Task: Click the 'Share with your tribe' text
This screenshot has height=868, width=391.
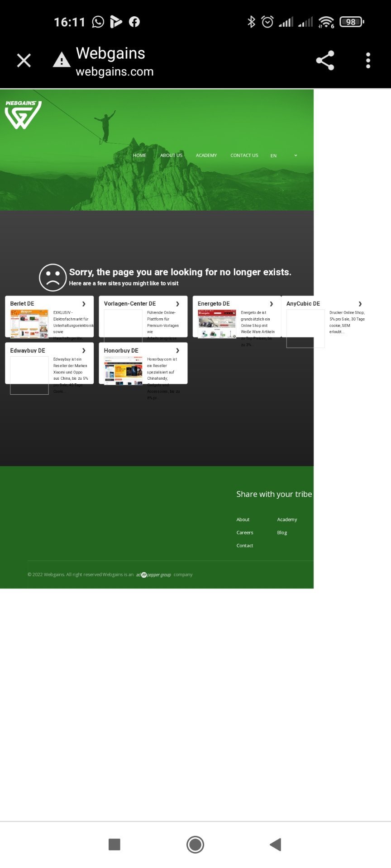Action: coord(274,494)
